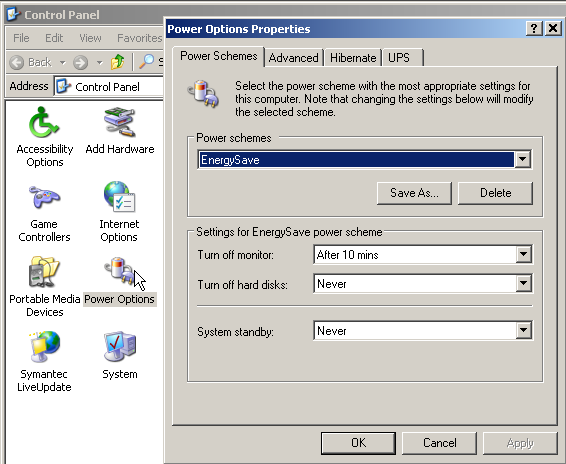Viewport: 566px width, 464px height.
Task: Expand Turn off hard disks dropdown arrow
Action: (x=523, y=283)
